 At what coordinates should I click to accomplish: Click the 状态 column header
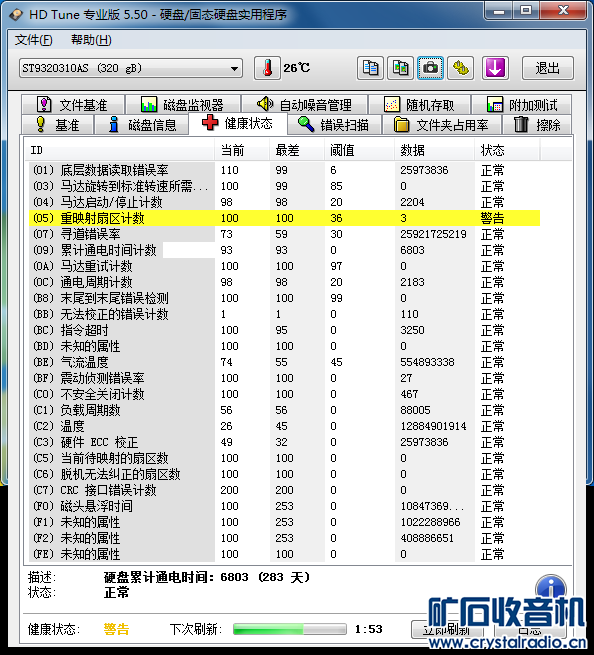point(507,150)
